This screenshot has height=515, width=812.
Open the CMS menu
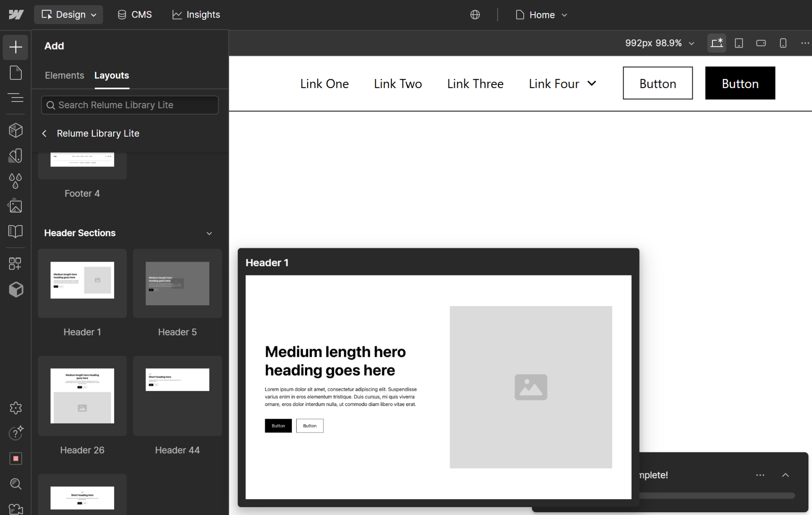(x=135, y=15)
